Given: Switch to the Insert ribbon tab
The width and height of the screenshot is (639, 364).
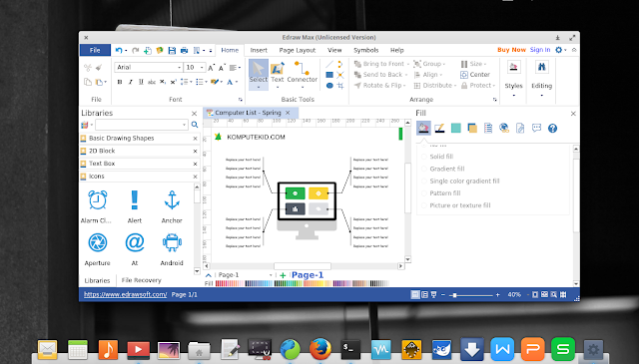Looking at the screenshot, I should pos(259,50).
